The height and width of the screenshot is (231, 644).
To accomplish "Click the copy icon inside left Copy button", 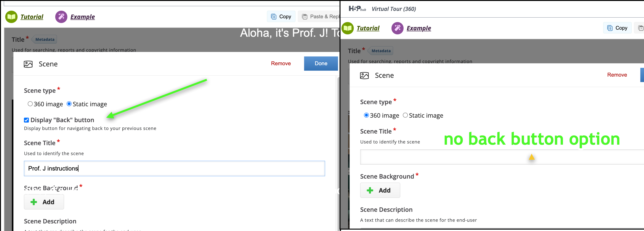I will click(274, 17).
